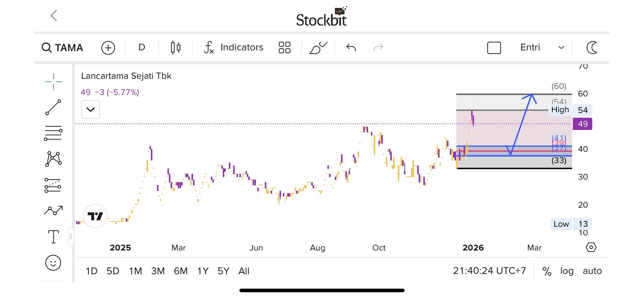
Task: Select the trend line drawing tool
Action: pyautogui.click(x=53, y=107)
